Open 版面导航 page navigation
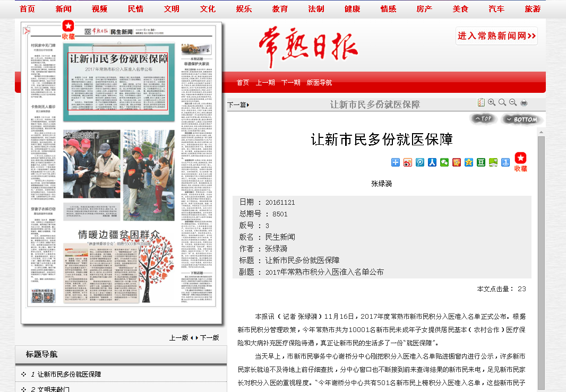The image size is (566, 392). 320,83
